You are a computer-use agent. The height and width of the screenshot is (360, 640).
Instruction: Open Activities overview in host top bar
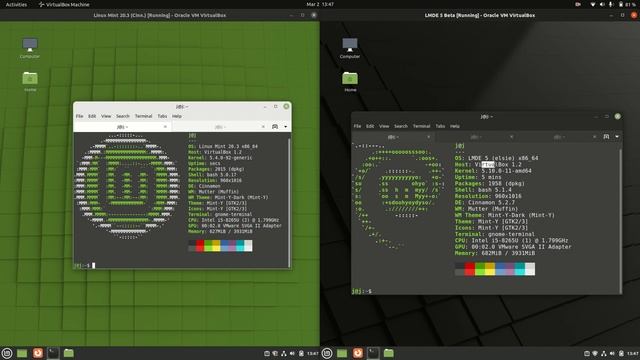click(16, 4)
